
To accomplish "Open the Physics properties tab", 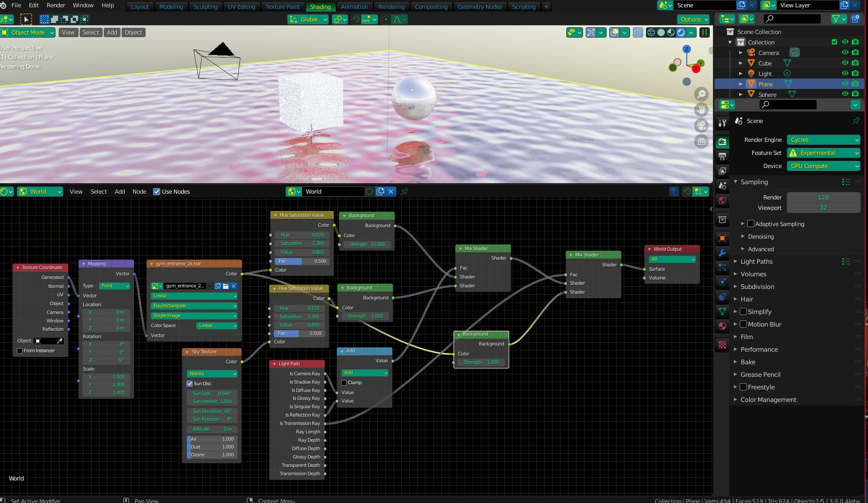I will 722,282.
